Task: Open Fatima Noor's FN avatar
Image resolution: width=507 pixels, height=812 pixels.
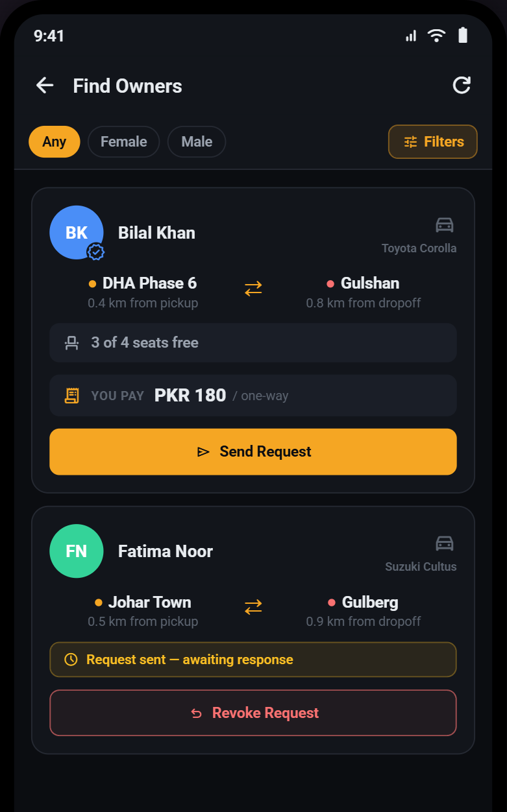Action: click(x=77, y=551)
